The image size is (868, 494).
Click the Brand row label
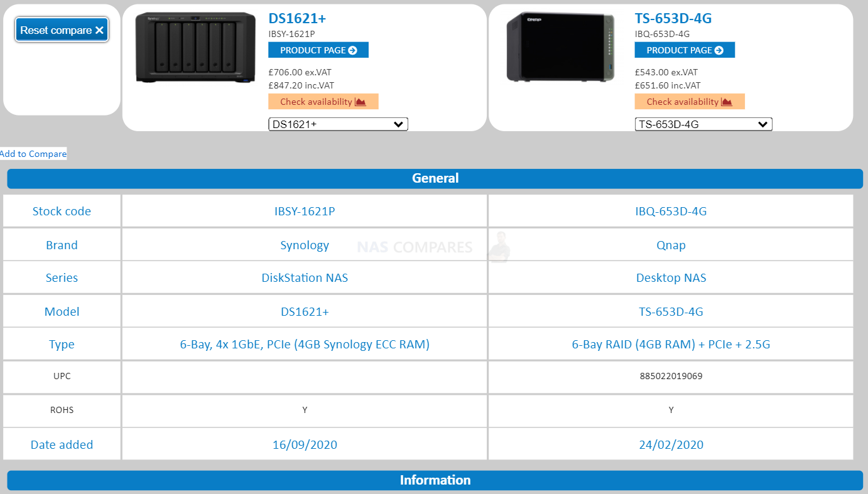(x=62, y=245)
